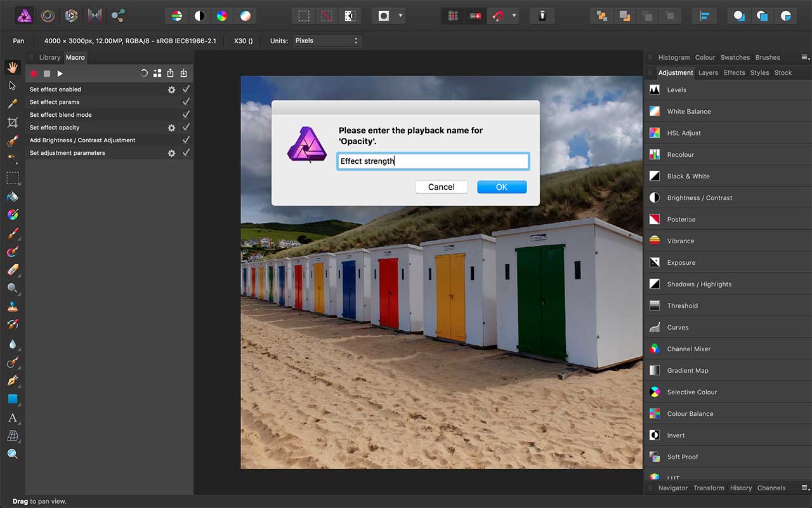Image resolution: width=812 pixels, height=508 pixels.
Task: Play the recorded macro
Action: [60, 74]
